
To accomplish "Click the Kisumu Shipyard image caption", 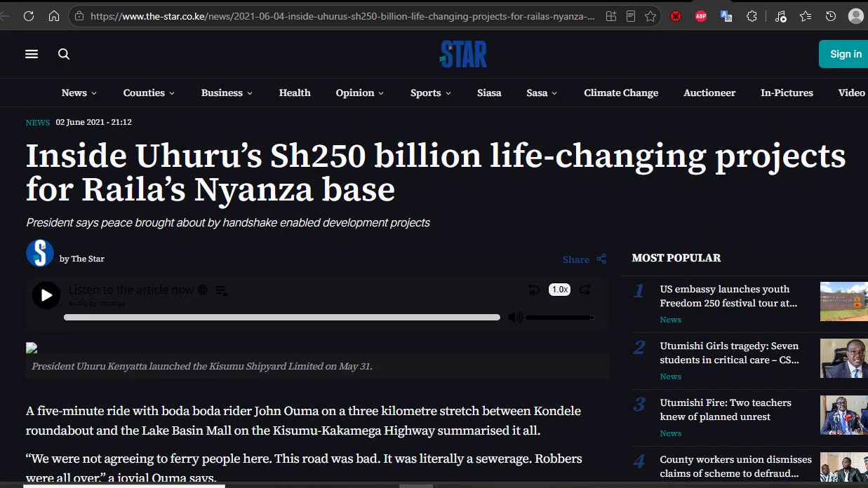I will pyautogui.click(x=202, y=366).
